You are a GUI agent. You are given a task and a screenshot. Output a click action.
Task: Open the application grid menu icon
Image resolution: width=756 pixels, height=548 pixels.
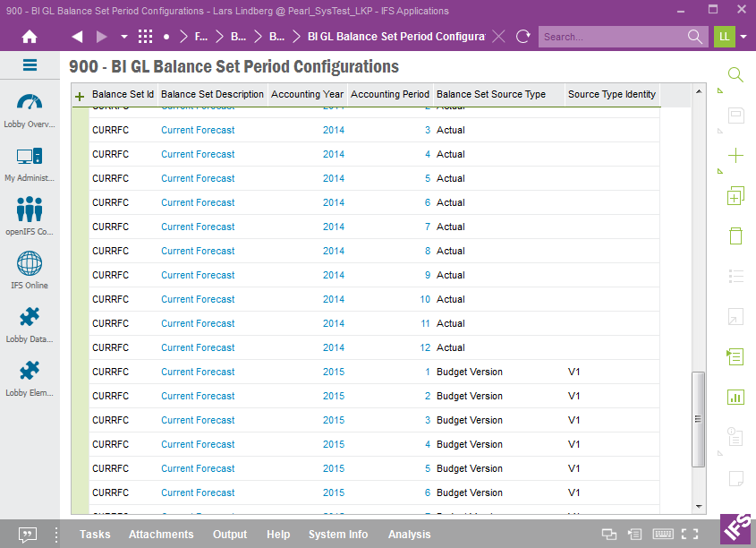(145, 37)
